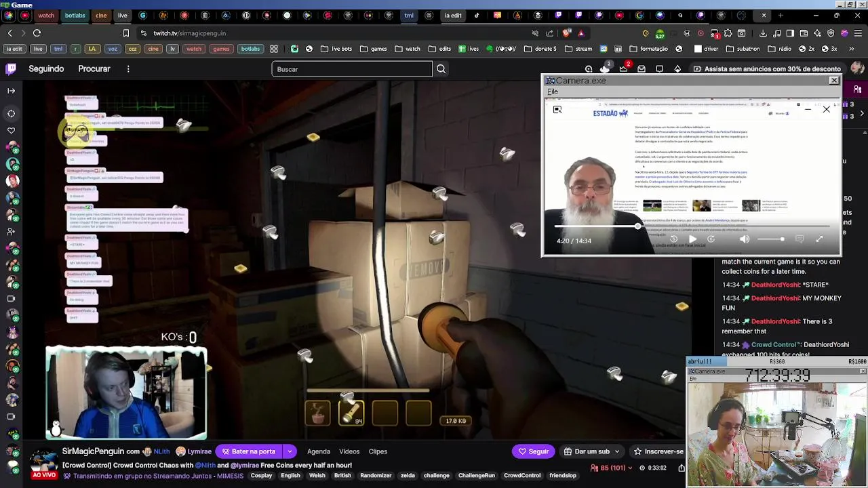Switch to the botlabs browser tab
The image size is (868, 488).
point(75,15)
